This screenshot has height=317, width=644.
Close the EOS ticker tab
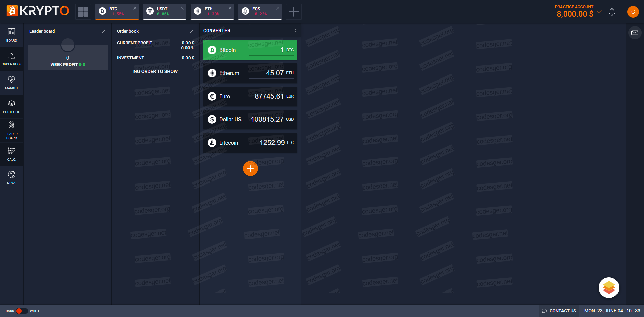[278, 8]
